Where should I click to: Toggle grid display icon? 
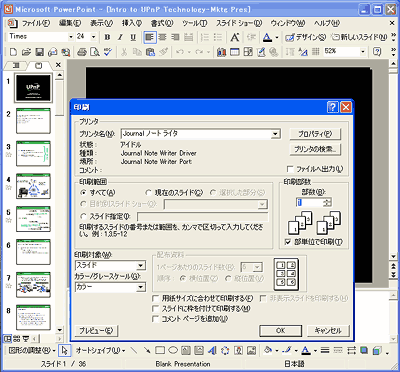316,52
